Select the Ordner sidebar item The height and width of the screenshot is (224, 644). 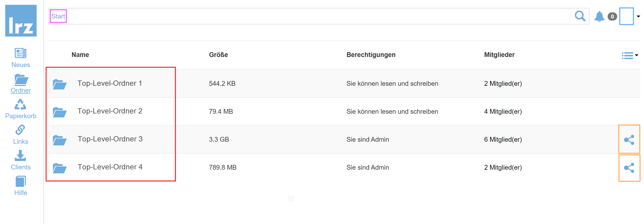pos(21,83)
